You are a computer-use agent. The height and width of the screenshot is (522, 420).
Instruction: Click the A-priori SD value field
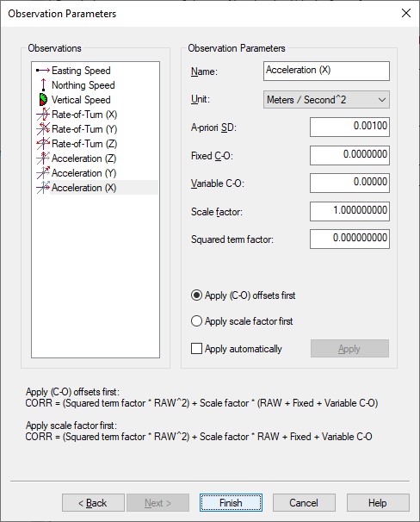coord(349,127)
